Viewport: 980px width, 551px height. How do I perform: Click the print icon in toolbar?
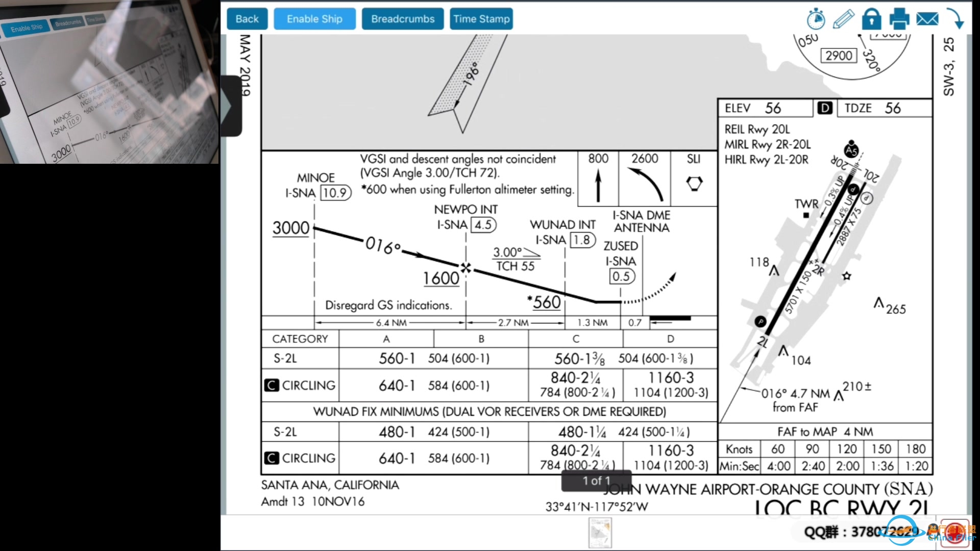pyautogui.click(x=900, y=18)
